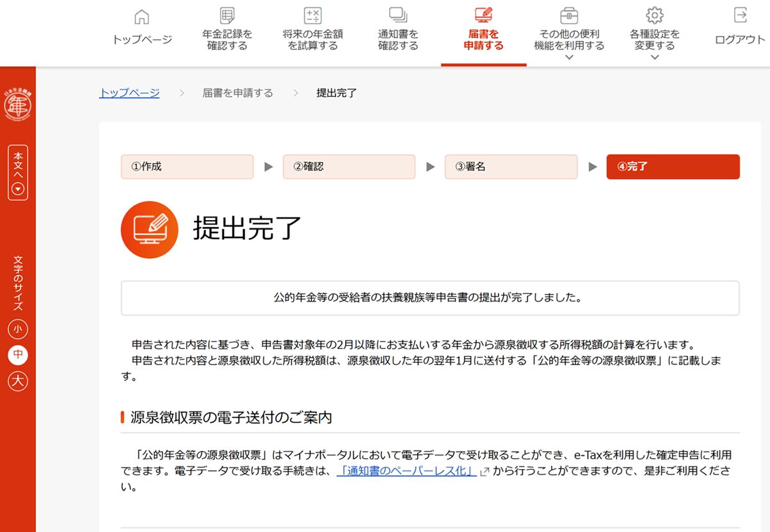Click the ログアウト exit icon
This screenshot has width=770, height=532.
pos(740,15)
